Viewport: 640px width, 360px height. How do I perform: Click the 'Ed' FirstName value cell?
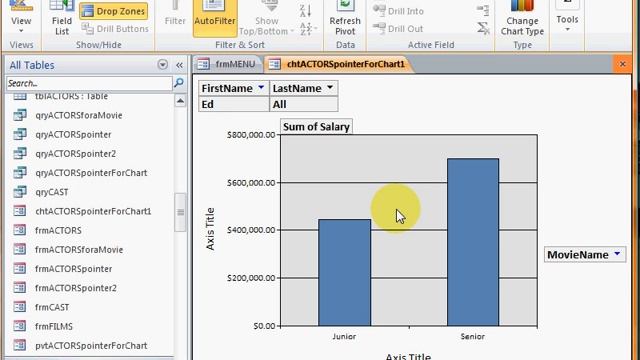click(234, 104)
